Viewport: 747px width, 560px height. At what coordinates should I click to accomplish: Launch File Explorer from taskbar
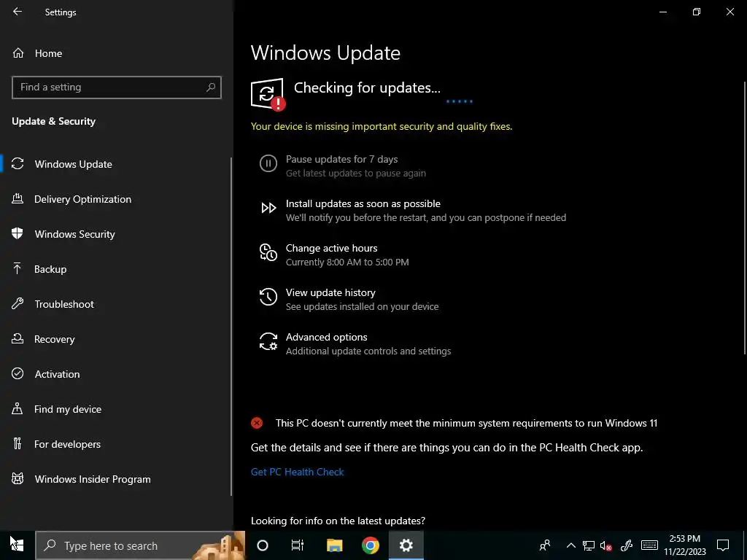334,545
